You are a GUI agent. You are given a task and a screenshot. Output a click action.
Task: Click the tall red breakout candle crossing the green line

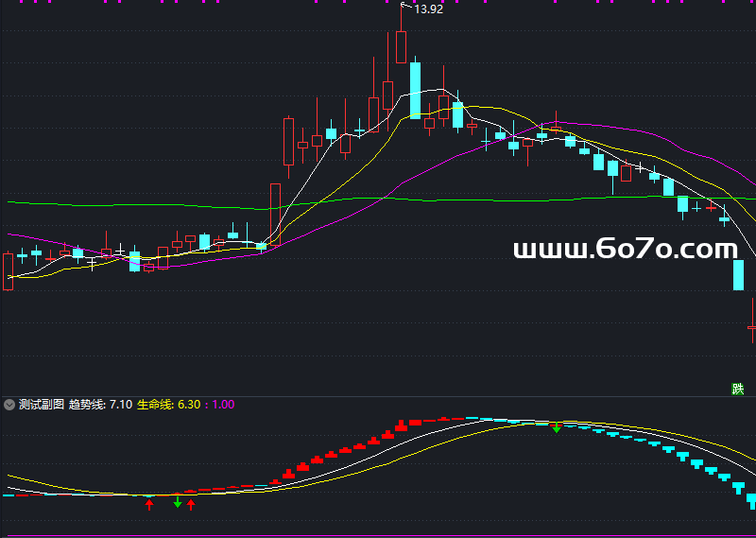[276, 213]
